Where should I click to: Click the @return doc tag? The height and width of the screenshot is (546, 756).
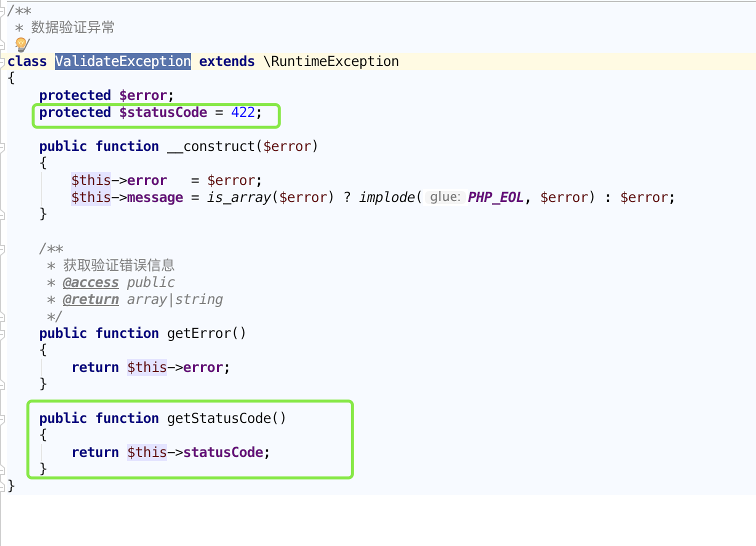[91, 299]
